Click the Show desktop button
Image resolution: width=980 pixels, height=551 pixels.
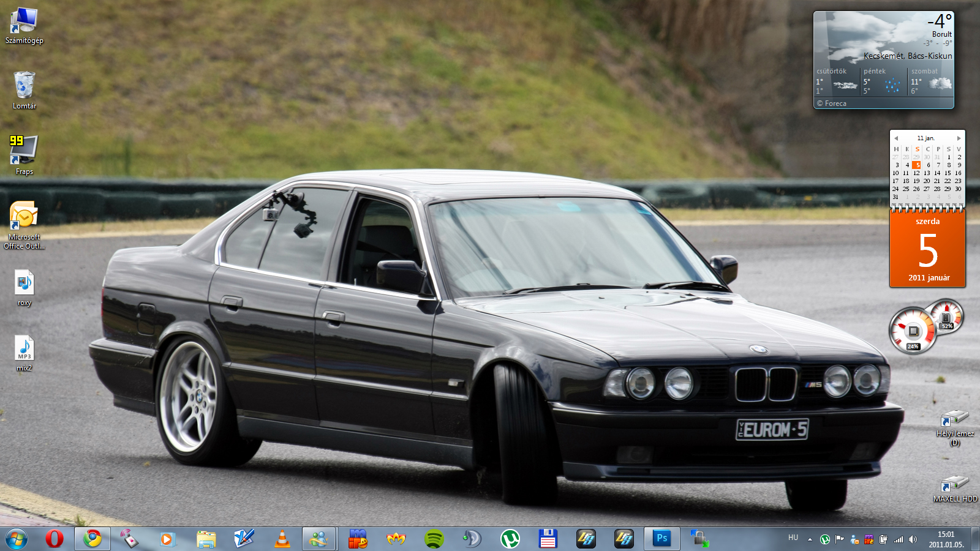[975, 539]
